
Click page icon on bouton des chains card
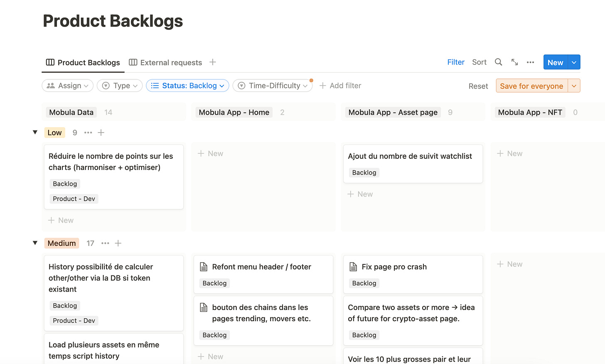(204, 307)
